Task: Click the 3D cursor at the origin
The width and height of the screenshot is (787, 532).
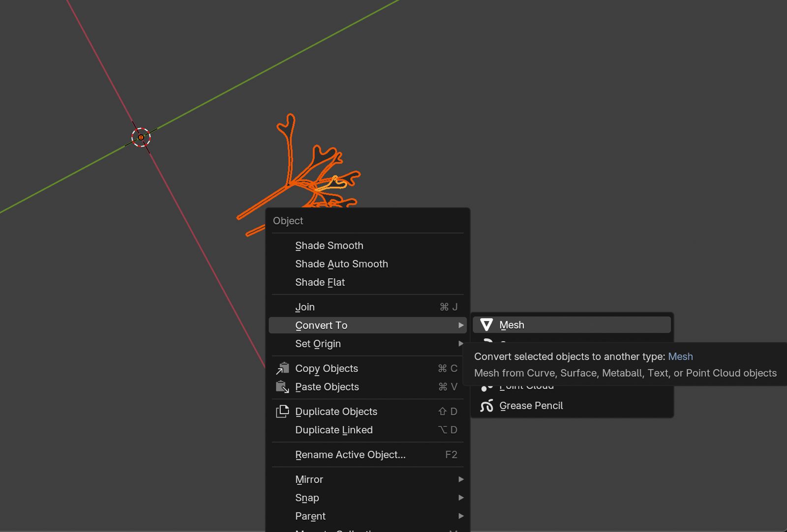Action: pyautogui.click(x=141, y=137)
